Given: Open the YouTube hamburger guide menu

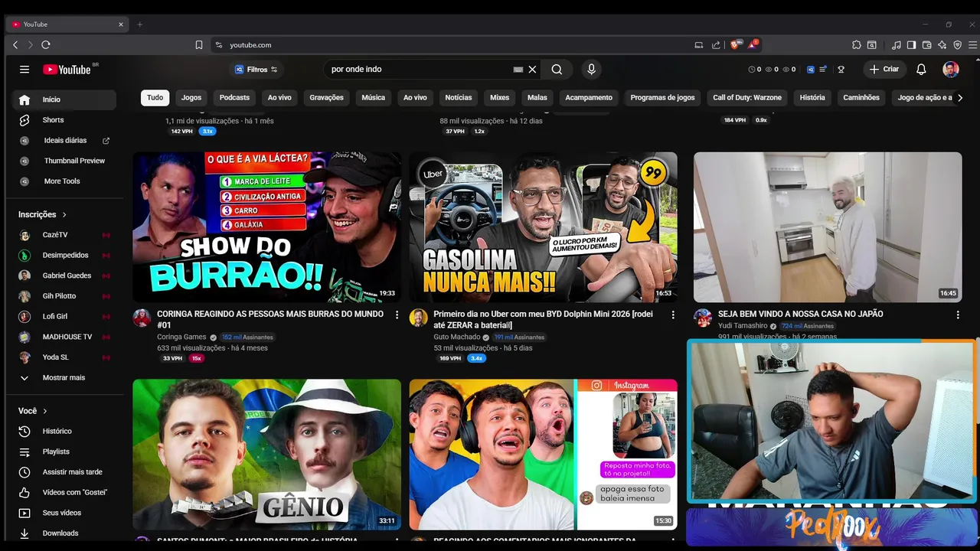Looking at the screenshot, I should tap(24, 69).
